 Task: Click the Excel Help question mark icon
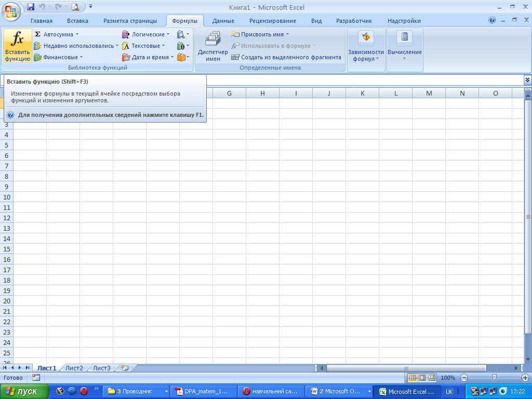click(x=492, y=20)
